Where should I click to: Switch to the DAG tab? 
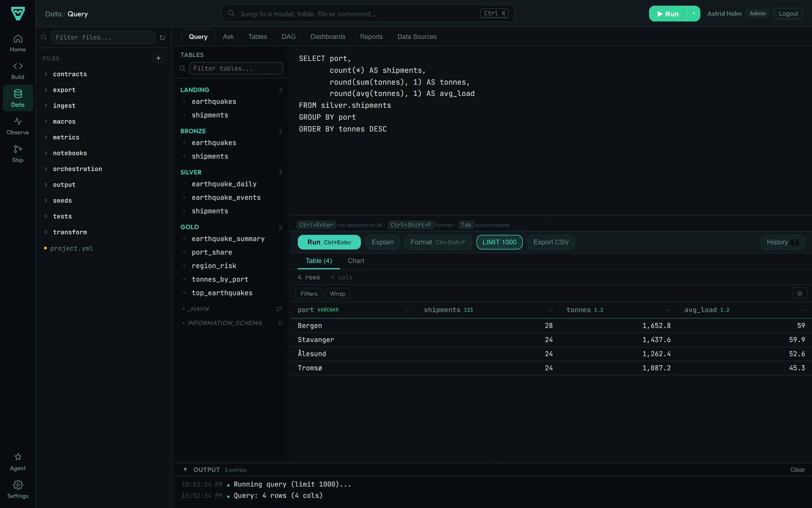(288, 37)
